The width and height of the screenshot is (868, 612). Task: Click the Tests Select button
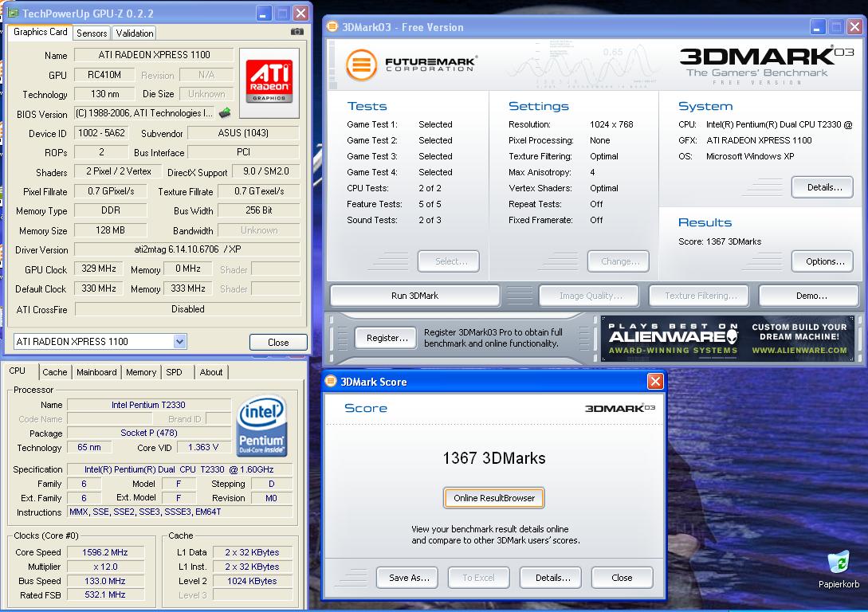(x=450, y=261)
